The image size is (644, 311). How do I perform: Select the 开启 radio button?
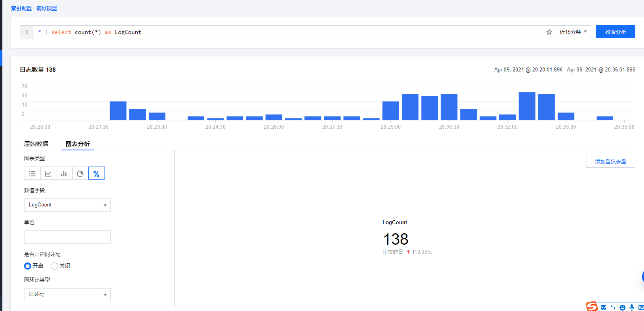28,266
